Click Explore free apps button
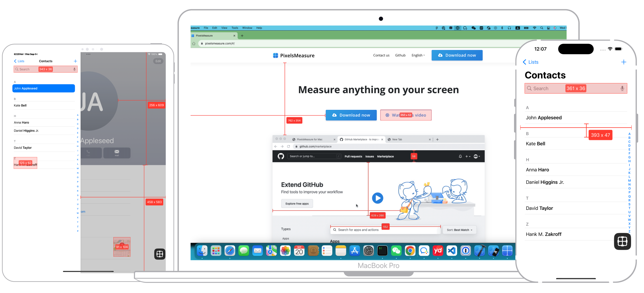 [297, 204]
